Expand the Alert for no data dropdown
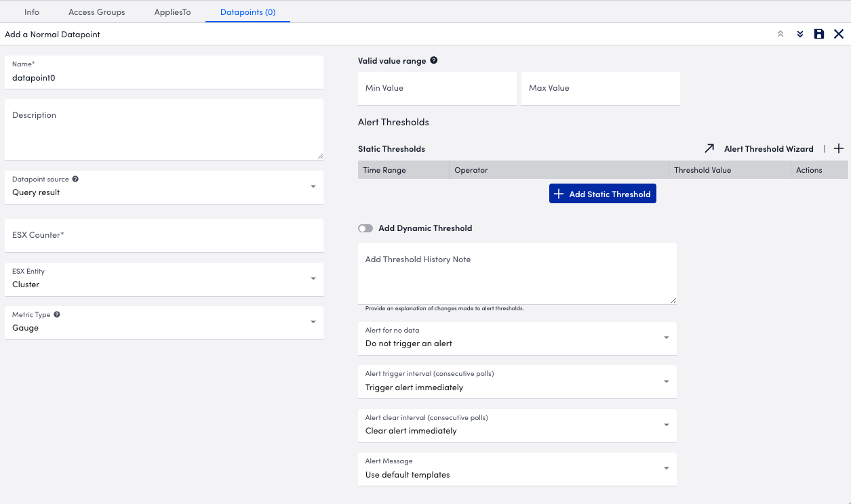 click(517, 338)
